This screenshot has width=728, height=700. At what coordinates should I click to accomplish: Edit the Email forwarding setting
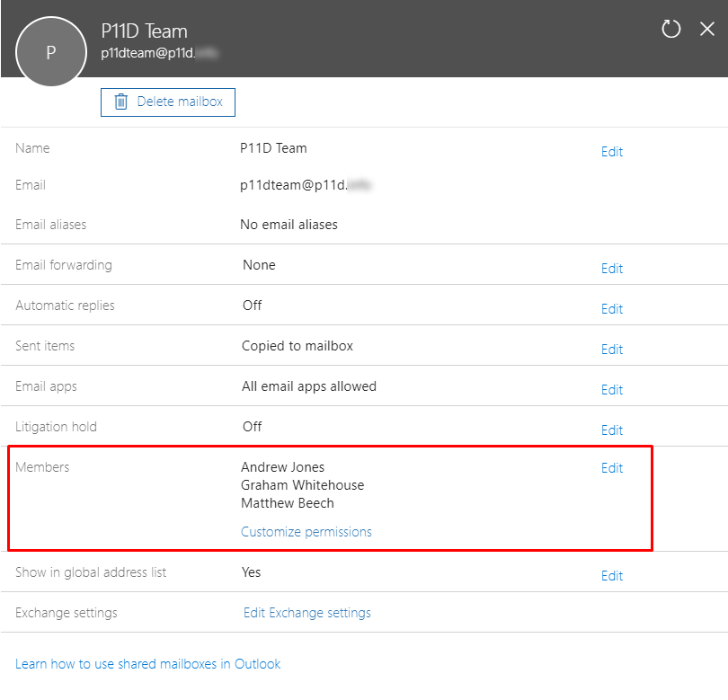pyautogui.click(x=611, y=269)
